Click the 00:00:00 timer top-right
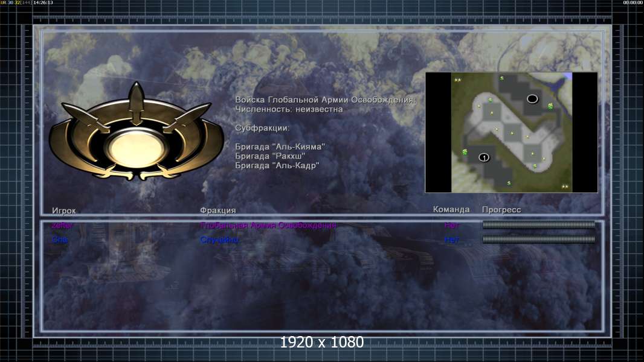 pyautogui.click(x=633, y=2)
